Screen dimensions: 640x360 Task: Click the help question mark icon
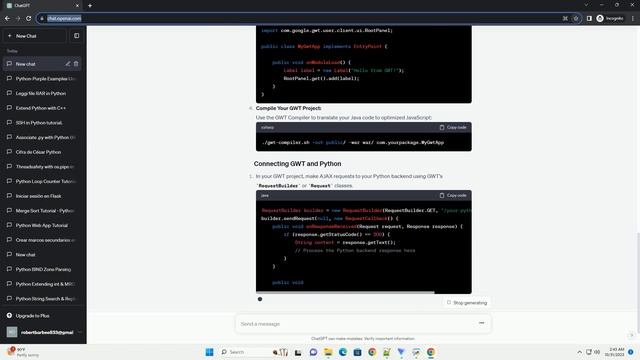tap(631, 335)
